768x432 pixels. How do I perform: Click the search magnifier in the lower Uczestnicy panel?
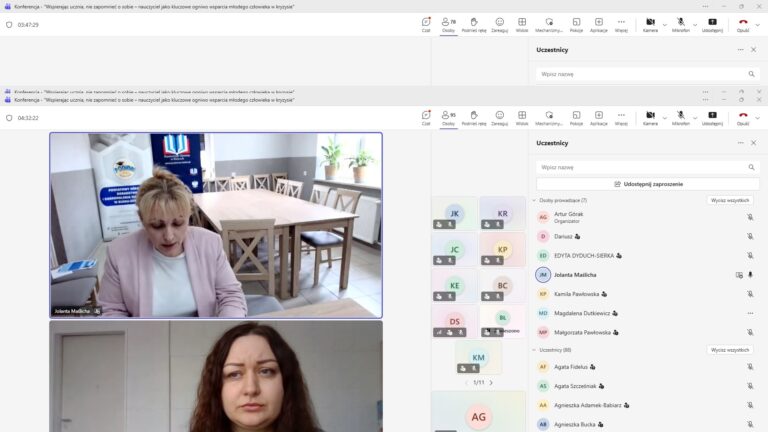pos(751,168)
